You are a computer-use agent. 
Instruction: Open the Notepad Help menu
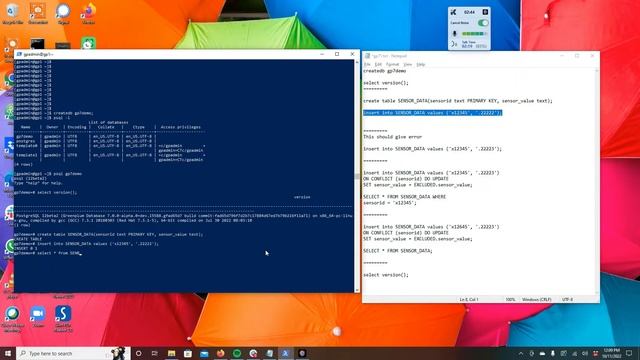tap(421, 64)
